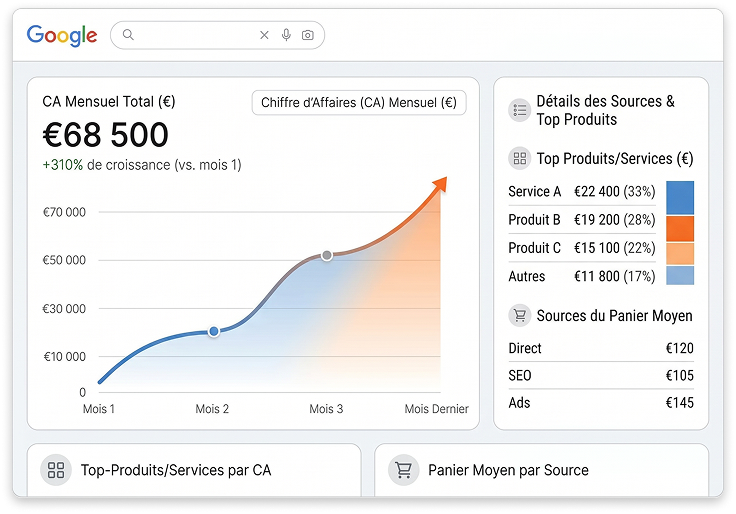Select the gray Mois 3 data point
The image size is (736, 514).
[327, 256]
